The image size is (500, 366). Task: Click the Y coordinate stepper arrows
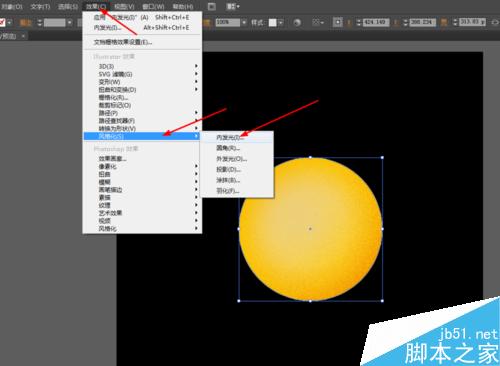[x=405, y=23]
